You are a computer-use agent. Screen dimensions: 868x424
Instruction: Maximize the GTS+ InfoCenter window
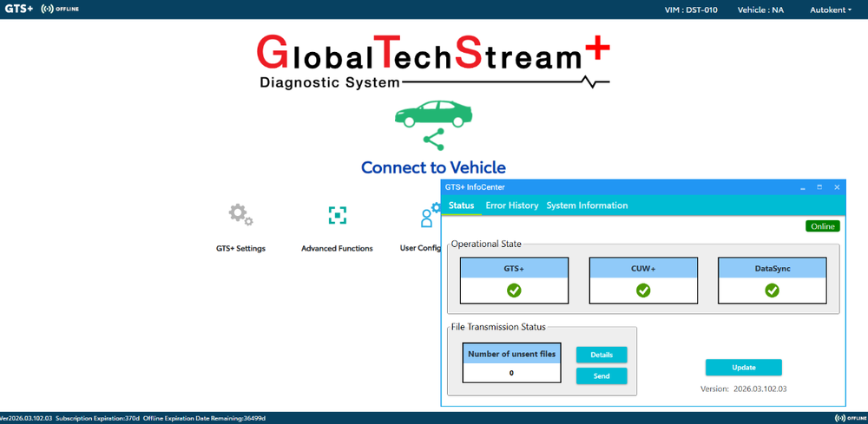pos(820,188)
